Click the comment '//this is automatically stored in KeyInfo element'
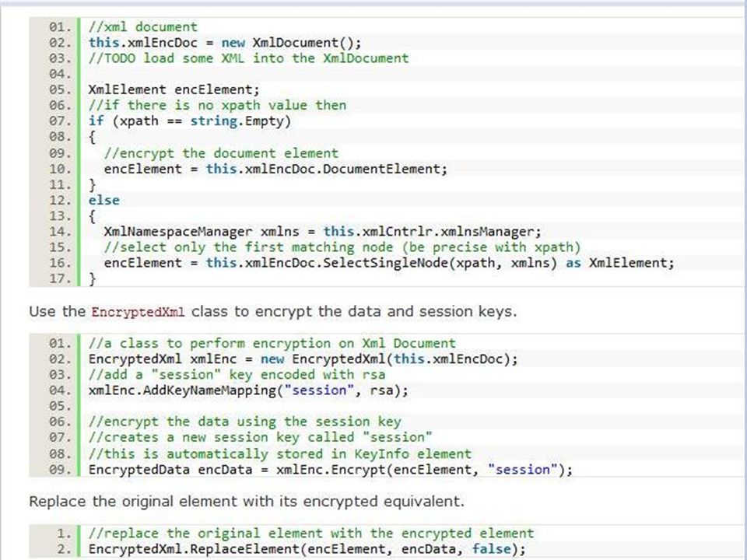The width and height of the screenshot is (747, 560). [x=279, y=453]
